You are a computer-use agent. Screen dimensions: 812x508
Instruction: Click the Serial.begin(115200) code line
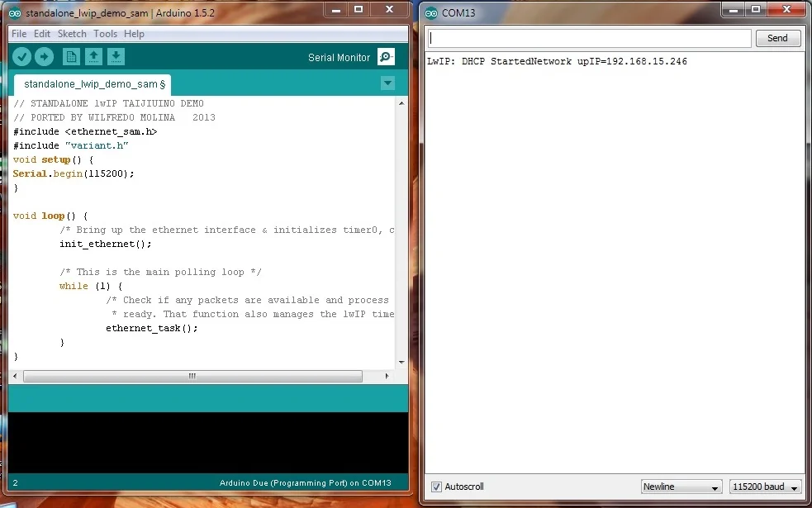[74, 174]
